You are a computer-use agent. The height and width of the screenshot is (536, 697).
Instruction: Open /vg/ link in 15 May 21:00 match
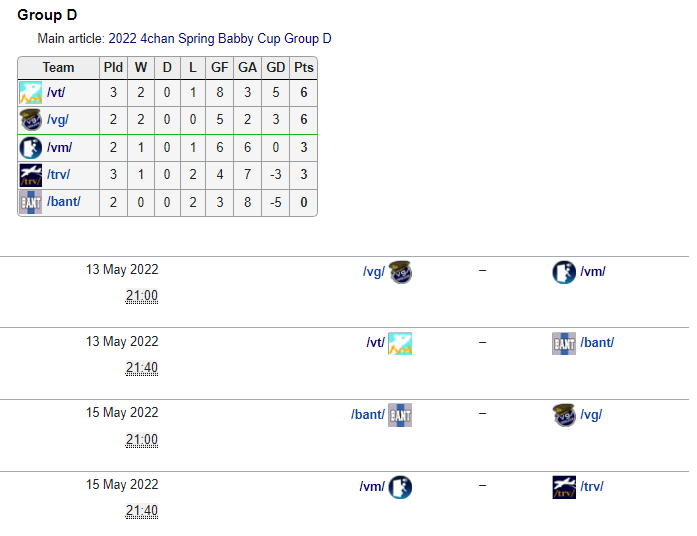[x=591, y=415]
